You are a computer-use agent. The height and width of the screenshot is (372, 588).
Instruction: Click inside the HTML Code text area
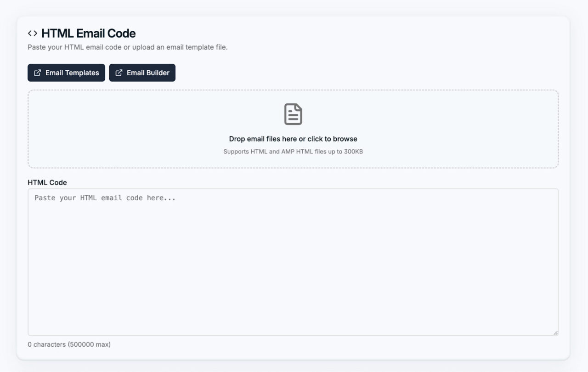pyautogui.click(x=293, y=262)
